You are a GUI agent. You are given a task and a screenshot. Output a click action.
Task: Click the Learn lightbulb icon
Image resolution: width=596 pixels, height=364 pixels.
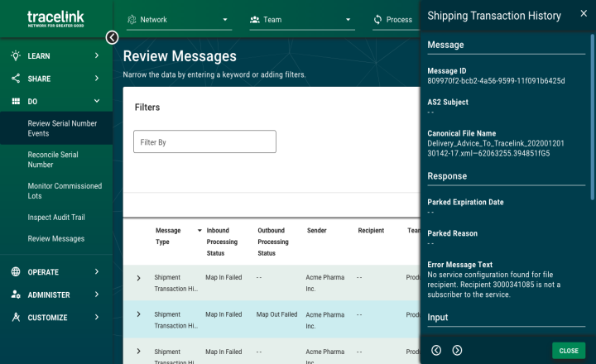tap(16, 56)
